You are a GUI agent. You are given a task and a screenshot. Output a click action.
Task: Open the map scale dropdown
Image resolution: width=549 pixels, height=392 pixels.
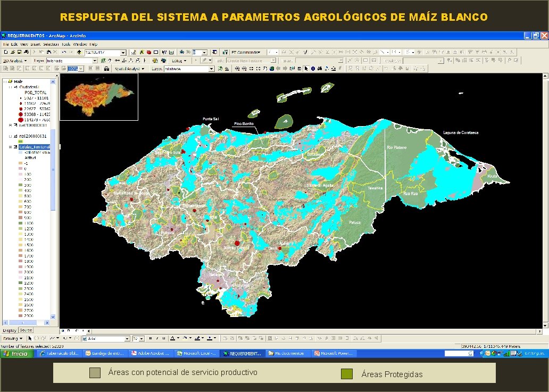point(123,53)
